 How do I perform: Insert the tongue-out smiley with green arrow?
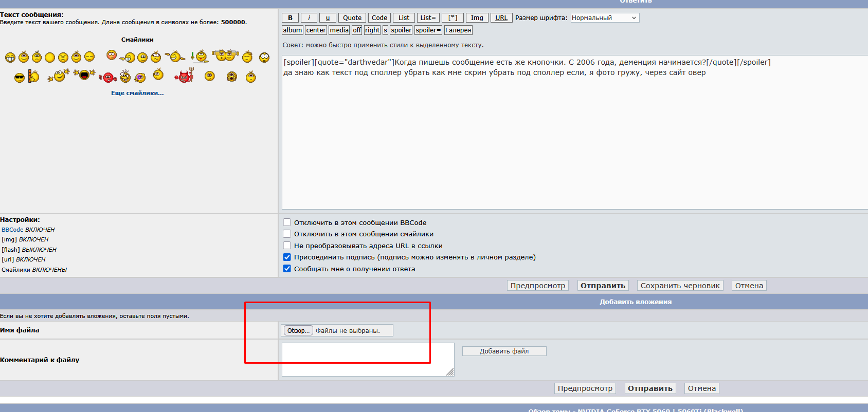[x=200, y=56]
